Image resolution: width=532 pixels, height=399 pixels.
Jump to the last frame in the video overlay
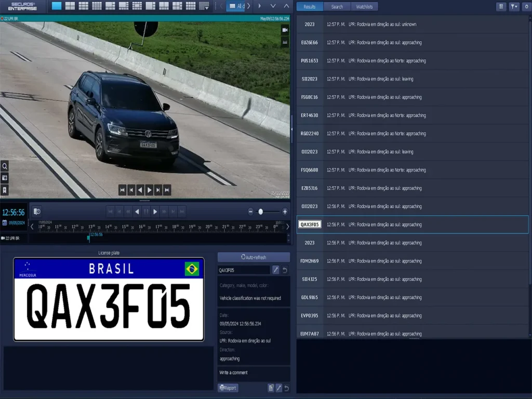[x=167, y=190]
